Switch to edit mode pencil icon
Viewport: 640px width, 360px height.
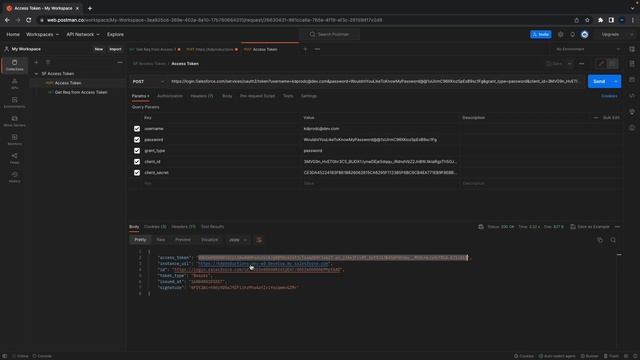601,64
